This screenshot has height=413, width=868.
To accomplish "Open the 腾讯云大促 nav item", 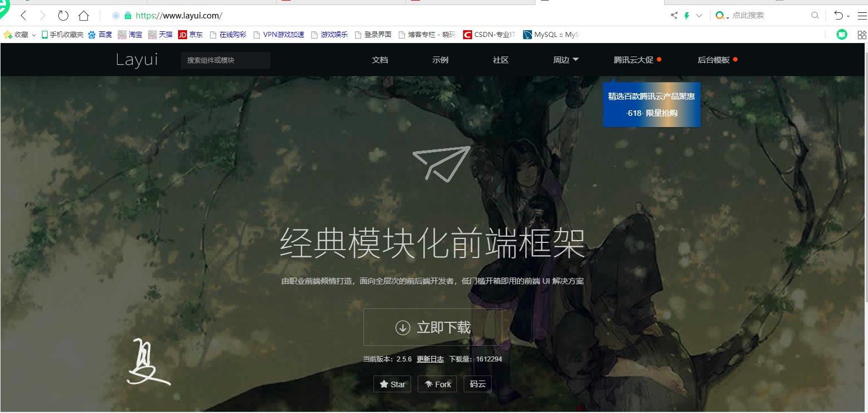I will [x=637, y=60].
